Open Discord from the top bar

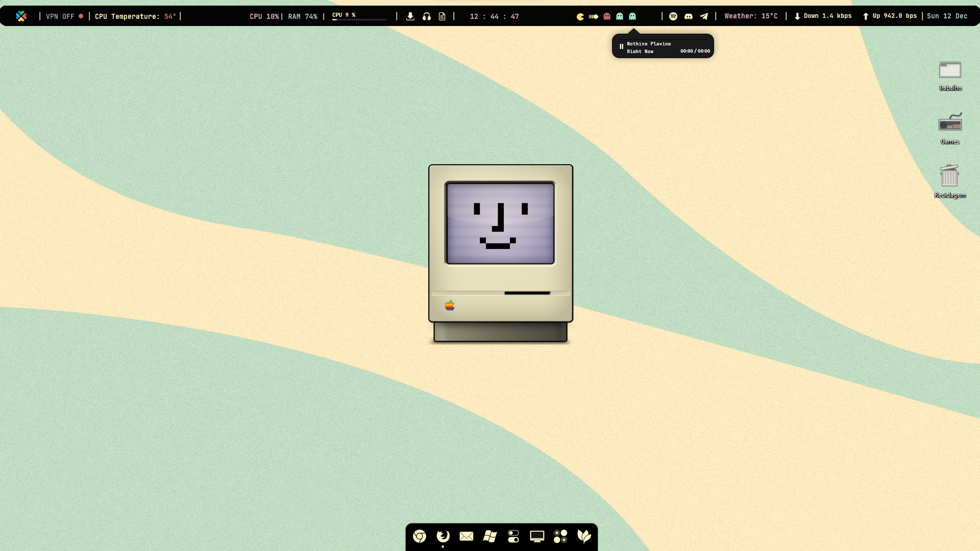[x=689, y=16]
